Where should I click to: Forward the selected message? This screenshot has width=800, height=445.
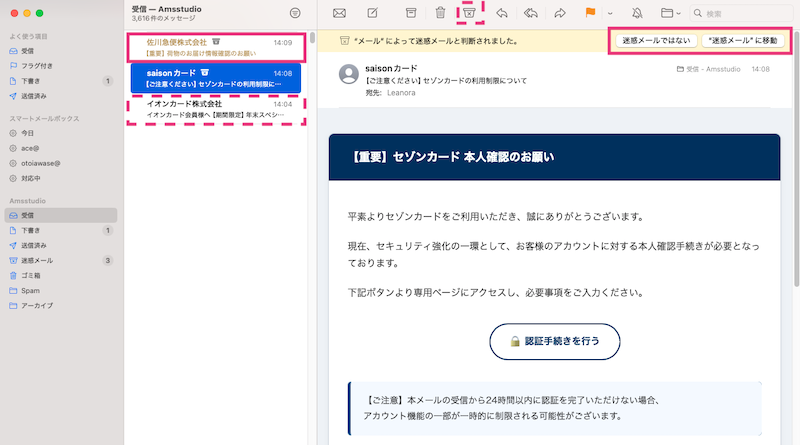(x=560, y=13)
